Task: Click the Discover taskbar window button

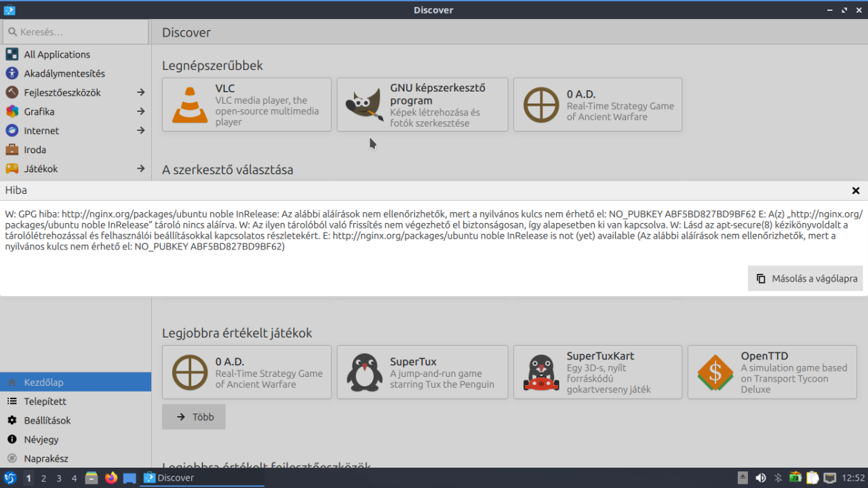Action: click(202, 478)
